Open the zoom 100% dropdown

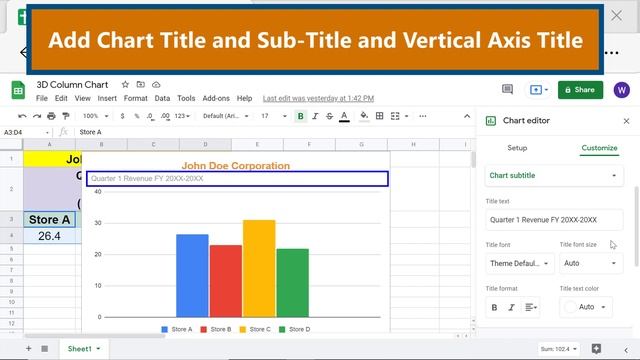(x=96, y=116)
